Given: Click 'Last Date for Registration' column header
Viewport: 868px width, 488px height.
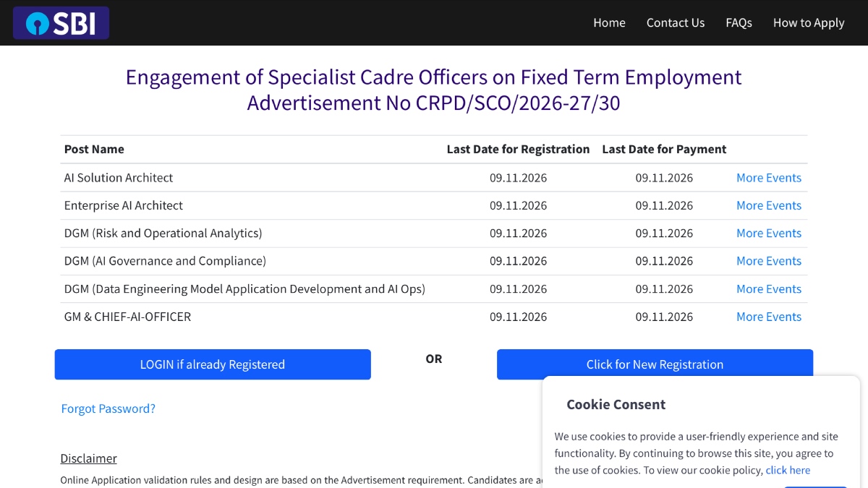Looking at the screenshot, I should 518,149.
